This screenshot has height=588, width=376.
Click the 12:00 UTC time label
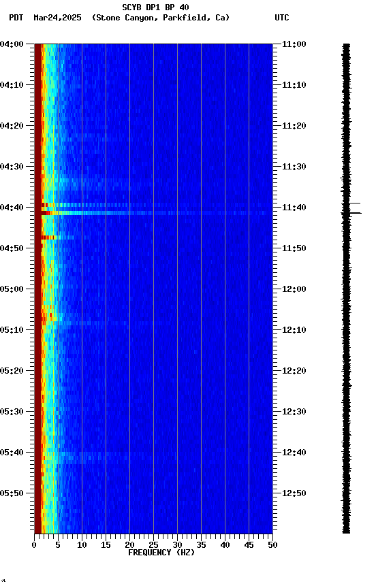point(294,289)
